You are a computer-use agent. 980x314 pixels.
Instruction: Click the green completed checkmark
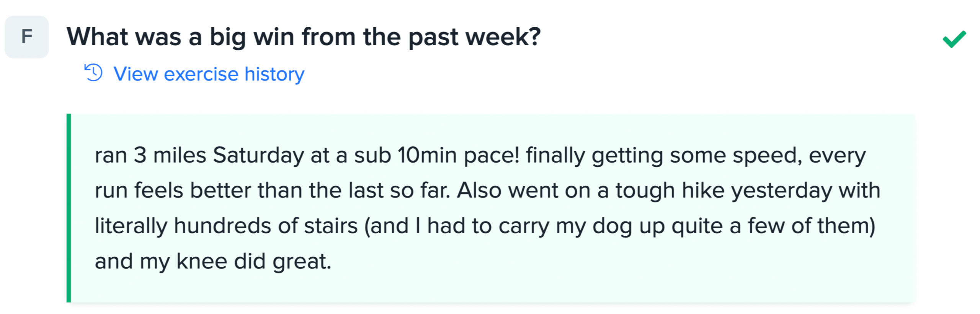click(x=954, y=39)
